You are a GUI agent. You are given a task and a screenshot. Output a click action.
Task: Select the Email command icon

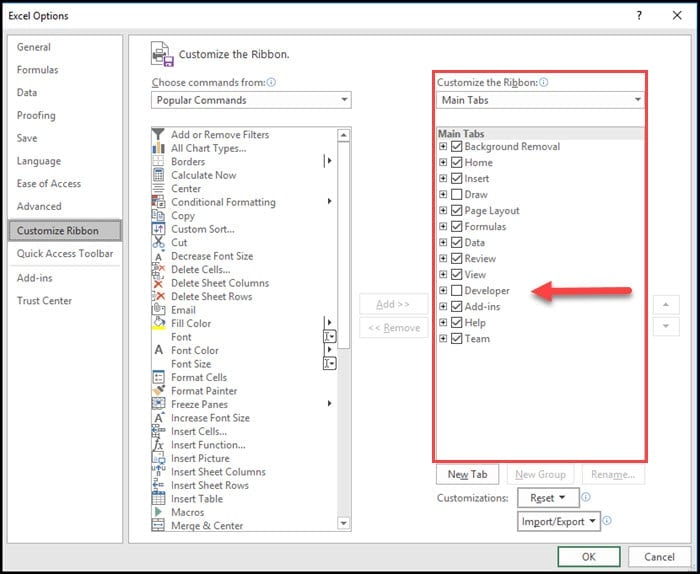tap(158, 310)
